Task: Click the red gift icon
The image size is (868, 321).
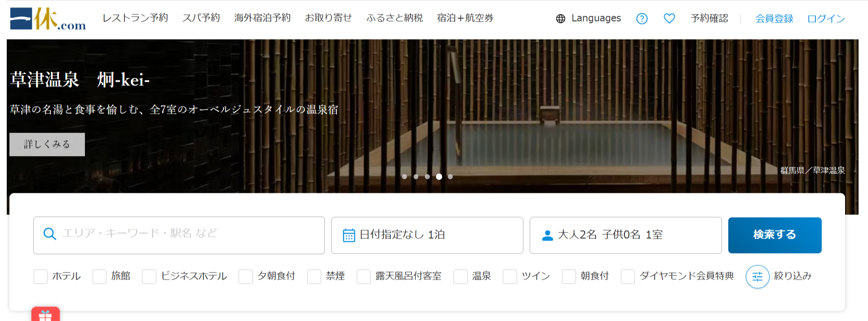Action: (x=45, y=314)
